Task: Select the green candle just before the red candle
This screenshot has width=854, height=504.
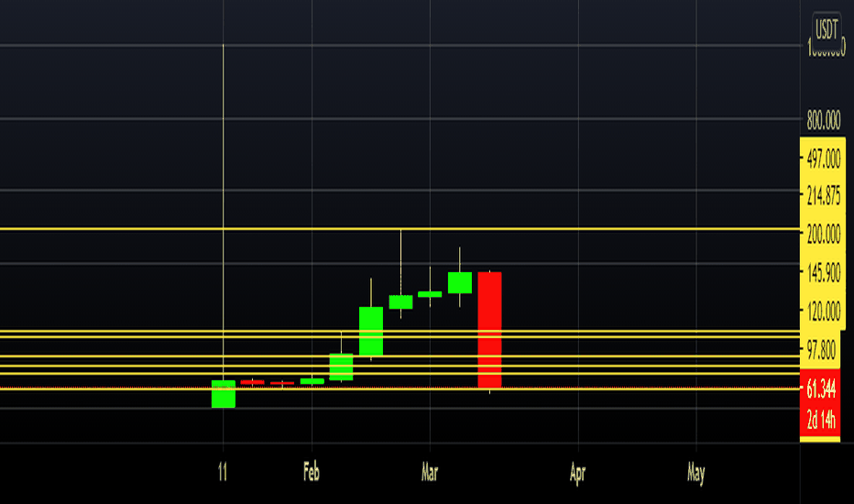Action: click(460, 283)
